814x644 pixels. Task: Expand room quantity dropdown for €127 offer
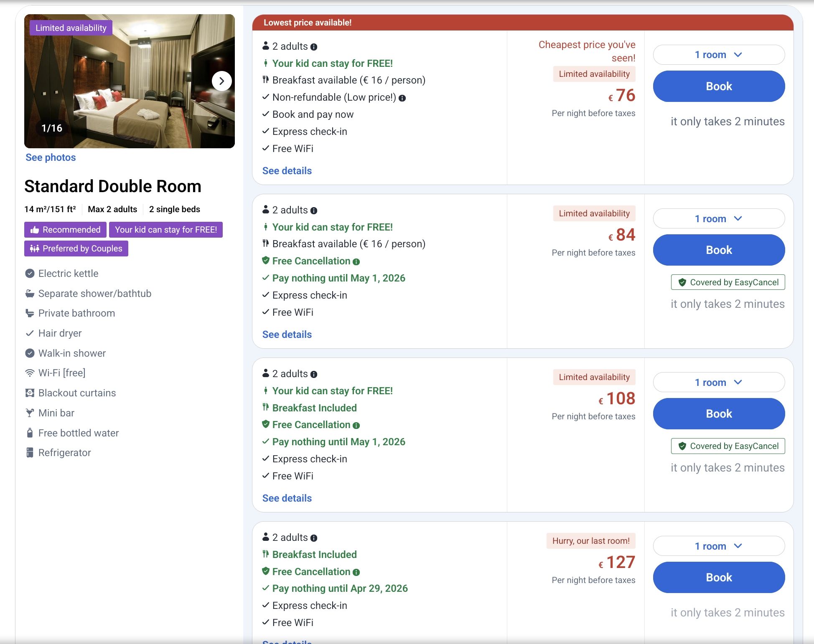[719, 546]
